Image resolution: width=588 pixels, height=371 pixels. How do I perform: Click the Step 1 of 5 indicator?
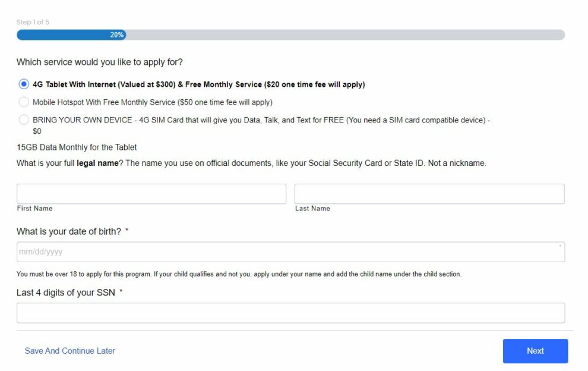33,22
